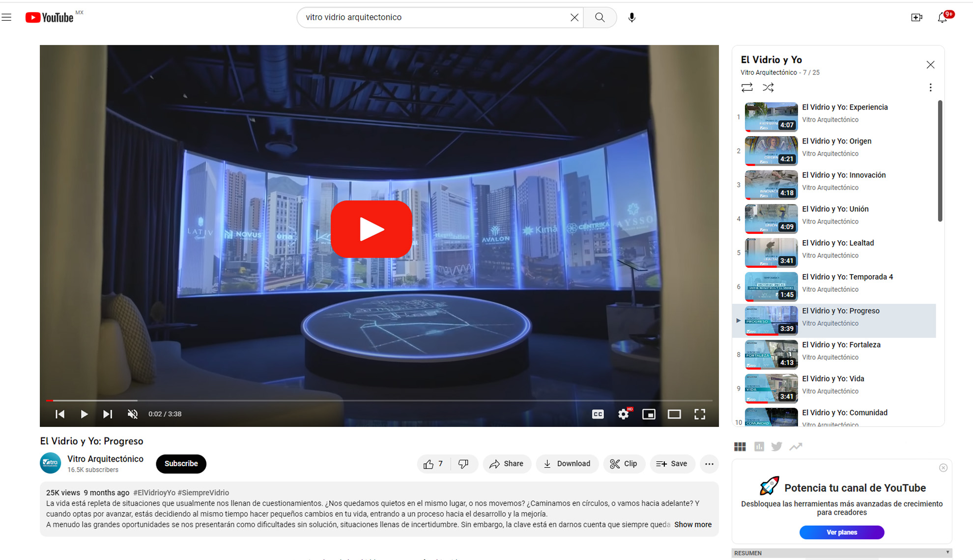Open the grid view extension icon
Image resolution: width=973 pixels, height=560 pixels.
[740, 447]
